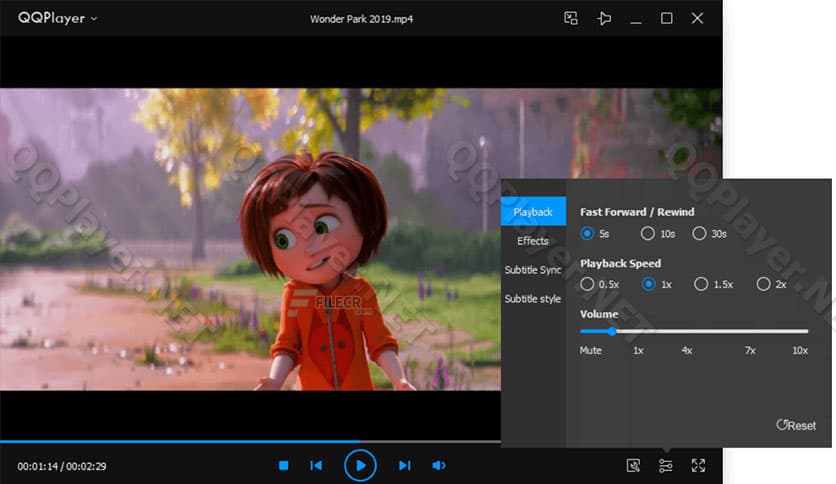
Task: Click the video progress bar
Action: pos(251,441)
